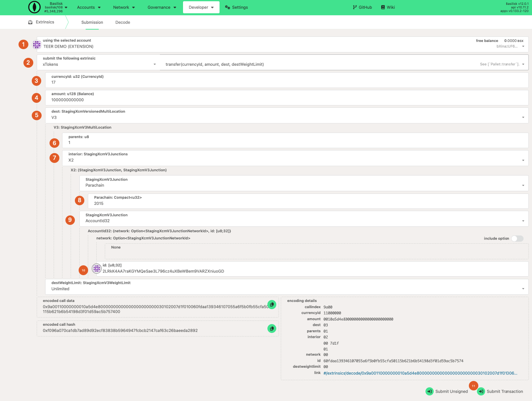532x401 pixels.
Task: Switch to the Decode tab
Action: pos(123,22)
